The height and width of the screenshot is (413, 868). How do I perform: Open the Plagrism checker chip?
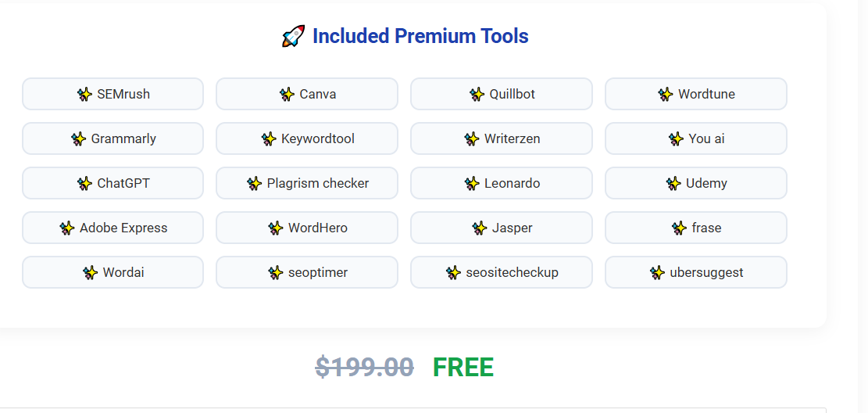tap(307, 183)
